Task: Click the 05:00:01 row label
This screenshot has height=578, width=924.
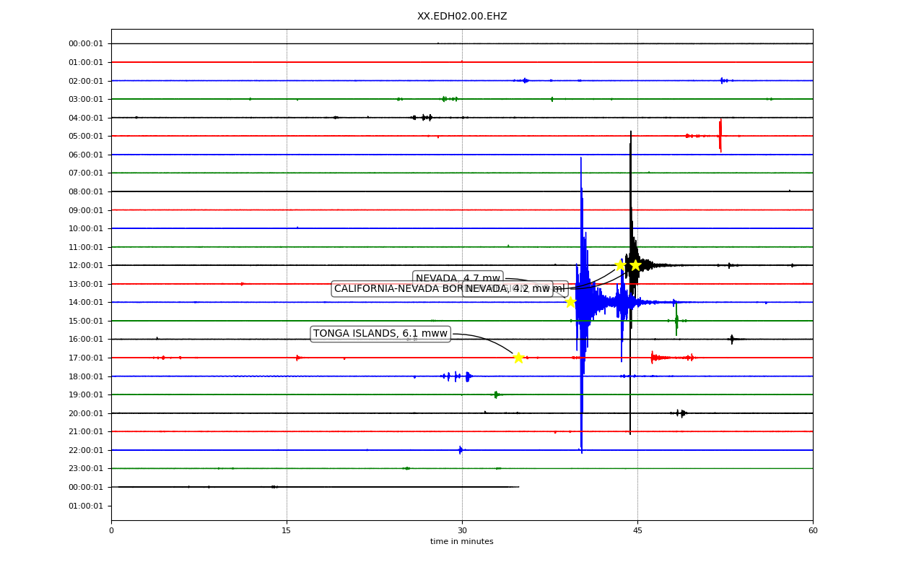Action: 86,137
